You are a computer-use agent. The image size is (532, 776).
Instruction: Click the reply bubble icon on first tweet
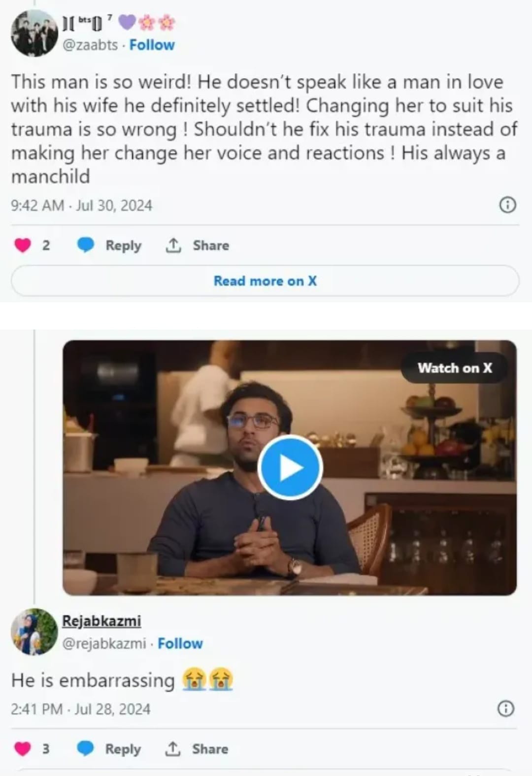86,245
